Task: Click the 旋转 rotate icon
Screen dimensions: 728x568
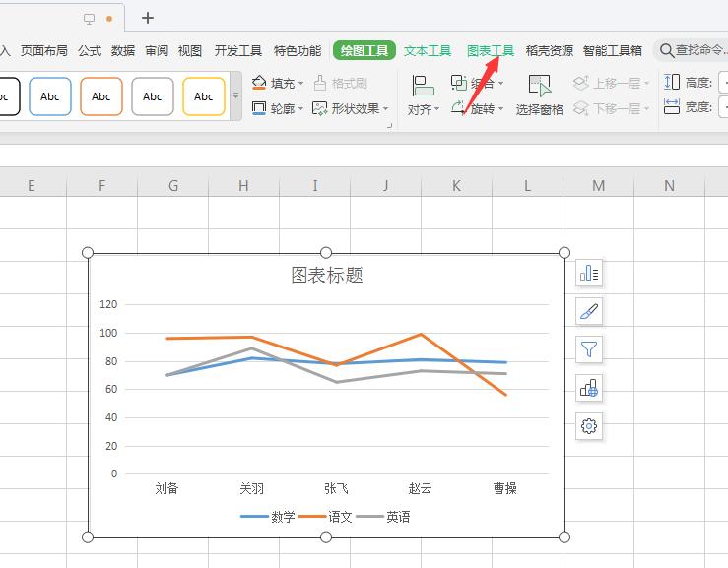Action: (x=458, y=108)
